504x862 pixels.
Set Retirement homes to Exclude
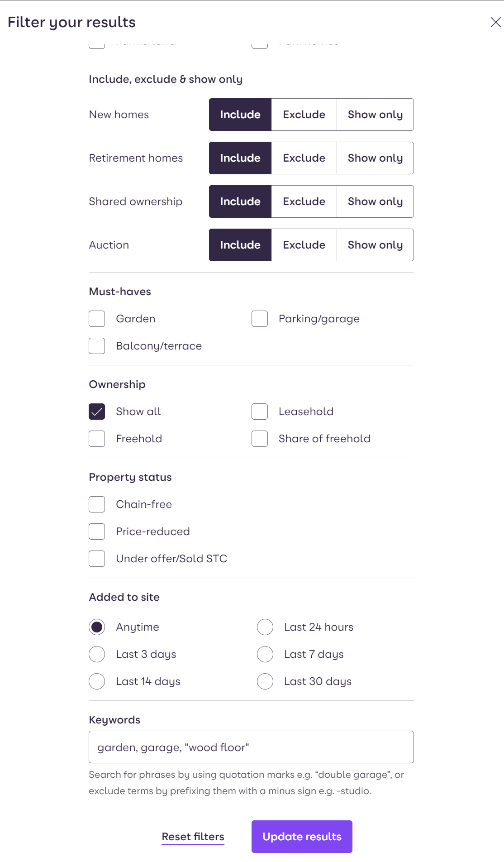tap(304, 158)
